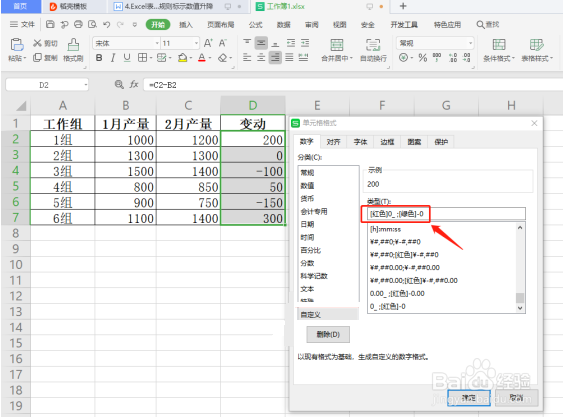The width and height of the screenshot is (563, 419).
Task: Apply cell borders icon
Action: click(143, 57)
